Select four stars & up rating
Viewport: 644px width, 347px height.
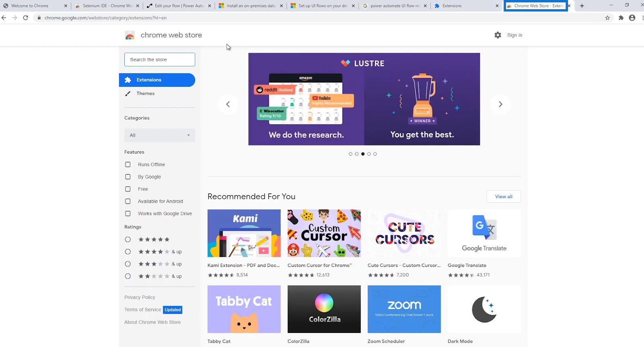(128, 252)
